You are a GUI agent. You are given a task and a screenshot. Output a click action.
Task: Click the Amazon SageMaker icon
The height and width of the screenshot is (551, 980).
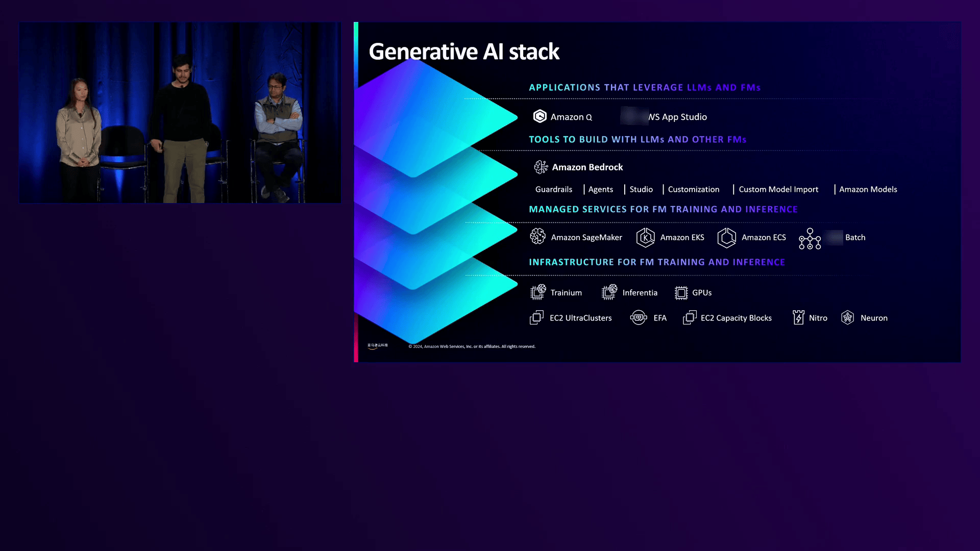pos(537,236)
